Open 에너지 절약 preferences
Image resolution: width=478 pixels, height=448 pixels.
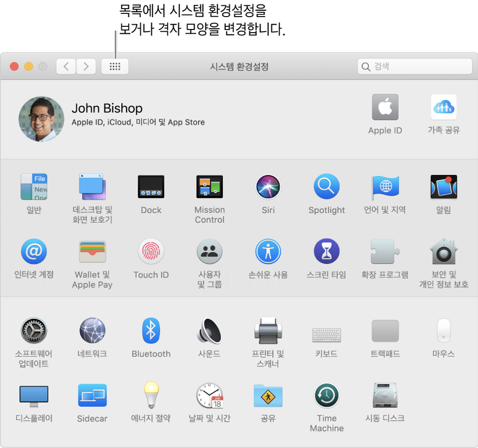tap(151, 395)
